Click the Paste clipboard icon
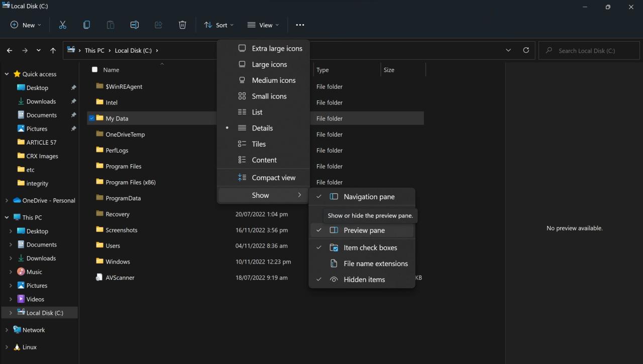The image size is (643, 364). [x=111, y=25]
